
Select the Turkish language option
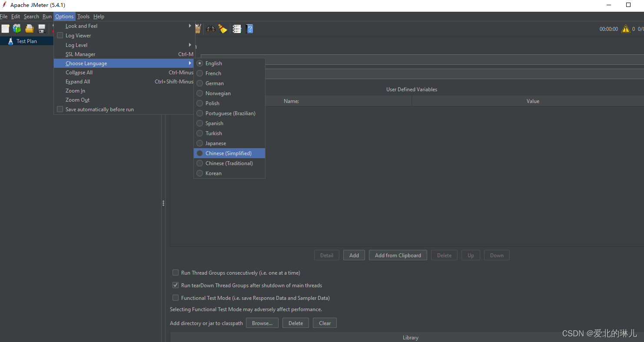coord(229,133)
